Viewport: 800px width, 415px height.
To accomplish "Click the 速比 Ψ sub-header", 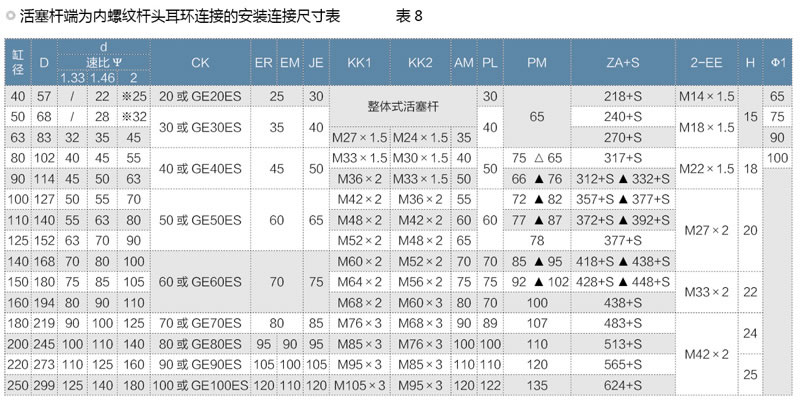I will coord(103,62).
